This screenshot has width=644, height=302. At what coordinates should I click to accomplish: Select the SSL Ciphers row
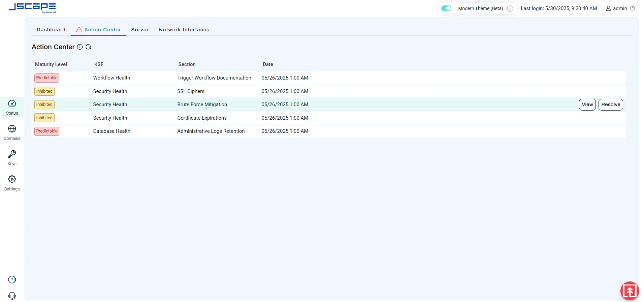click(x=329, y=91)
